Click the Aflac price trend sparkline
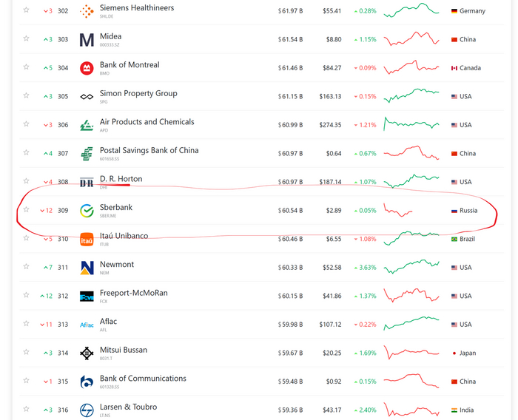Viewport: 518px width, 420px height. pos(411,324)
